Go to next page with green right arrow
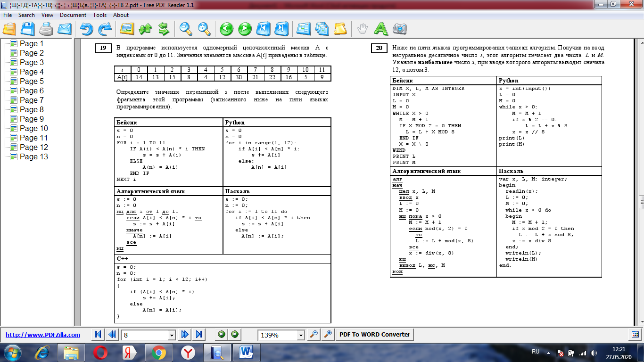 tap(245, 29)
